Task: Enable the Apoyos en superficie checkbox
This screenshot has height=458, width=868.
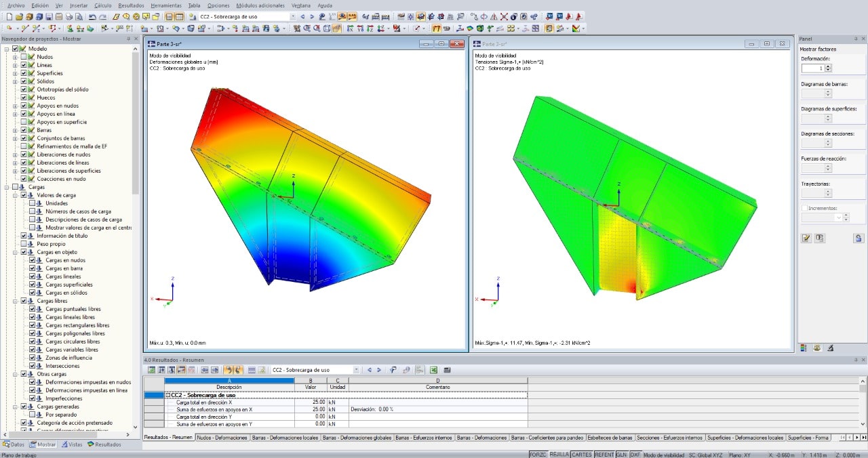Action: 24,122
